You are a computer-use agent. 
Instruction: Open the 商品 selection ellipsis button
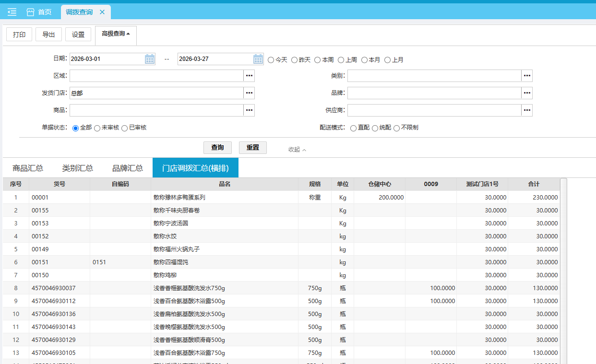coord(249,110)
